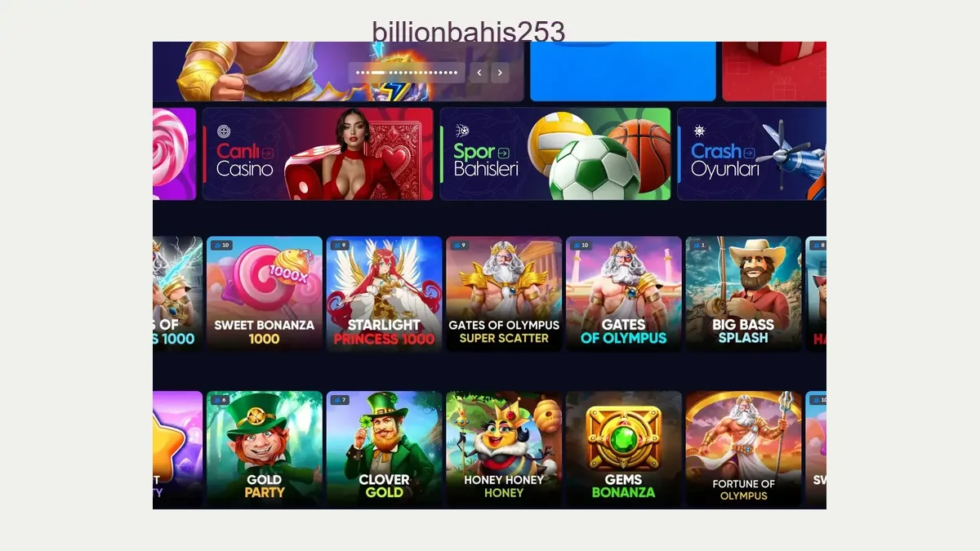Viewport: 980px width, 551px height.
Task: Open Gates of Olympus Super Scatter
Action: (504, 294)
